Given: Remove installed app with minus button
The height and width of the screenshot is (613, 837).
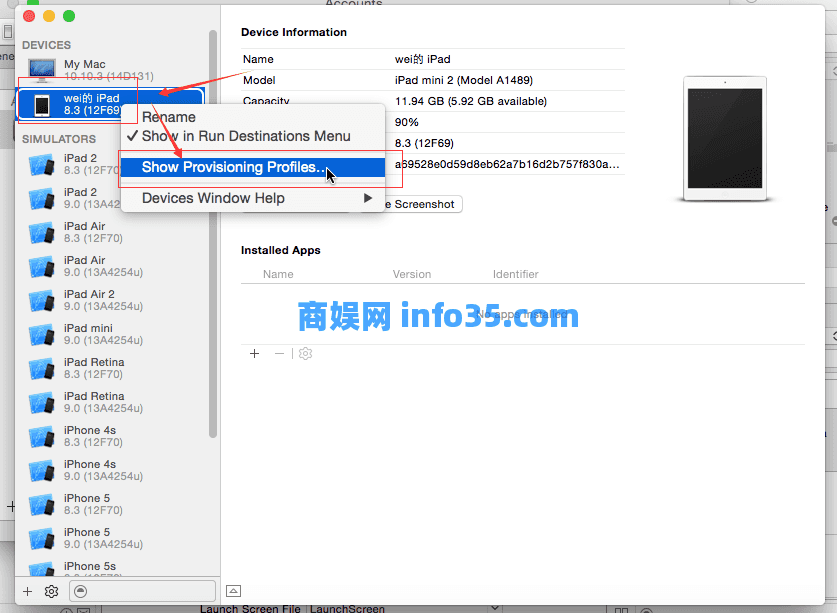Looking at the screenshot, I should click(x=279, y=353).
